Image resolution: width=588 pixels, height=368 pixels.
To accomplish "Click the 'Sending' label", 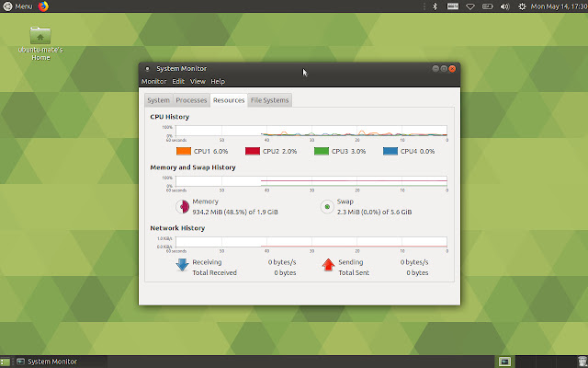I will coord(351,262).
